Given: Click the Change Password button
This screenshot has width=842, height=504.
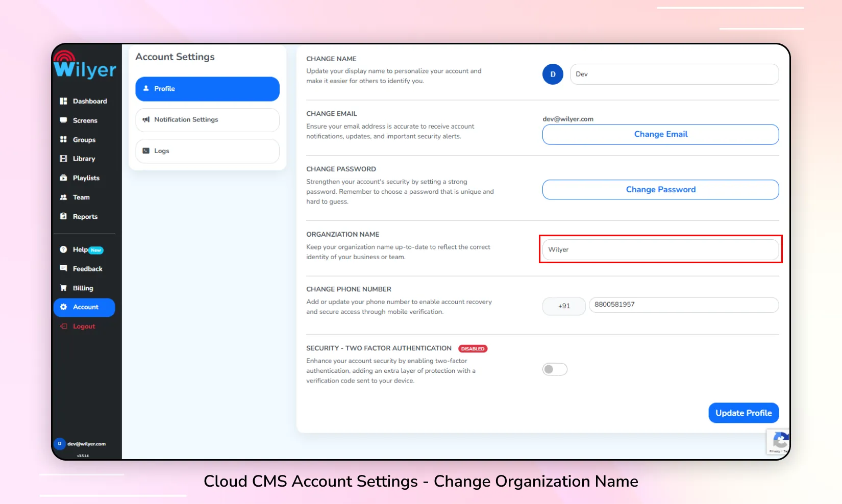Looking at the screenshot, I should point(660,190).
